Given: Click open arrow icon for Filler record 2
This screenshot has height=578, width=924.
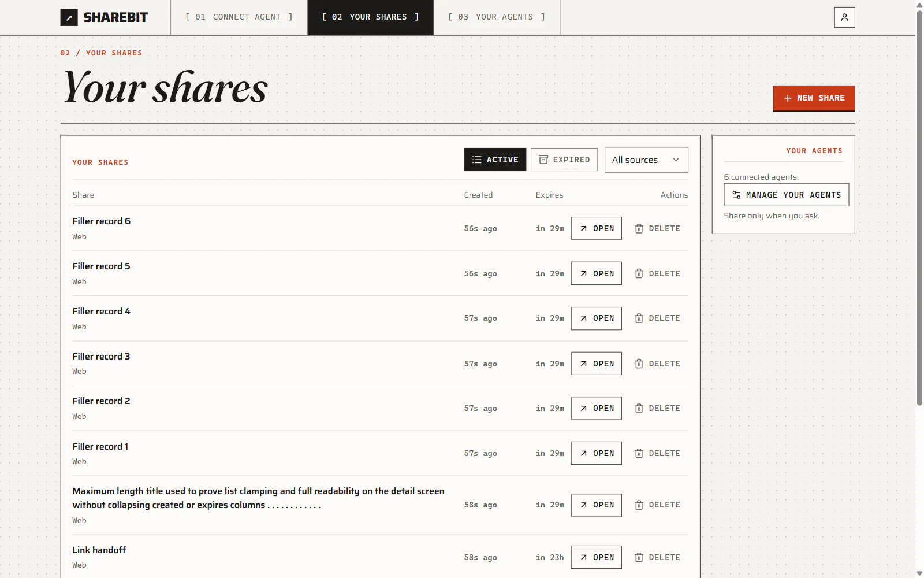Looking at the screenshot, I should (x=584, y=408).
